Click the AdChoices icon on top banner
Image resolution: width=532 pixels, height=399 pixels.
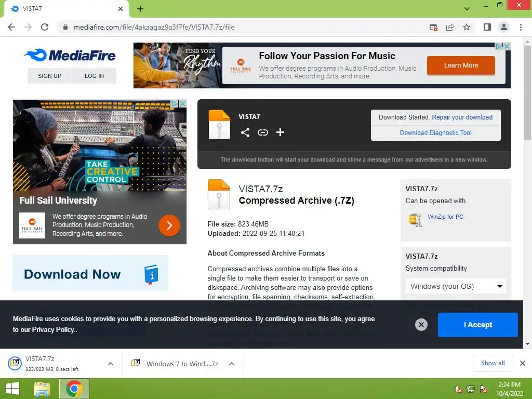[499, 46]
